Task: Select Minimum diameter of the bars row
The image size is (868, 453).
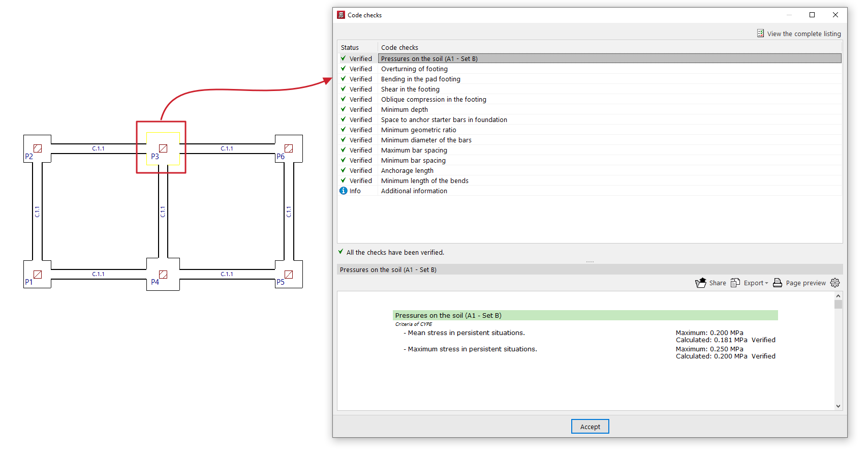Action: (x=590, y=140)
